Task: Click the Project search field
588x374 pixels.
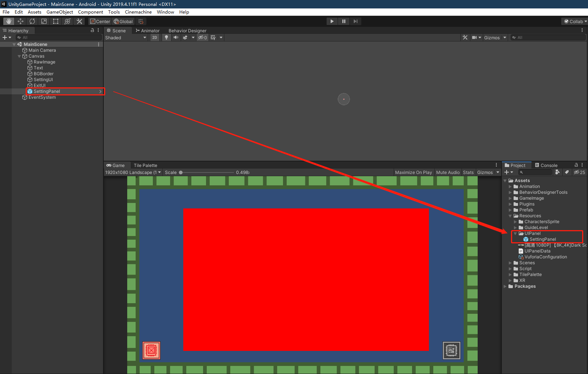Action: tap(535, 172)
